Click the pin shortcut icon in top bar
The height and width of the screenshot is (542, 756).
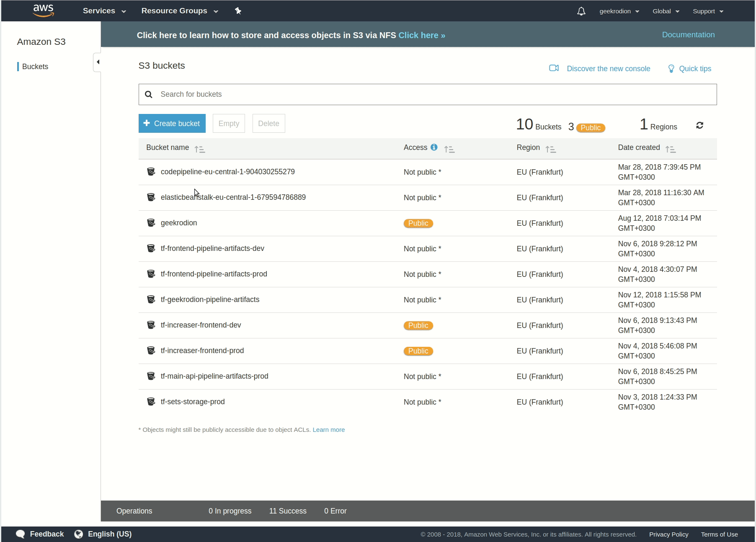238,11
